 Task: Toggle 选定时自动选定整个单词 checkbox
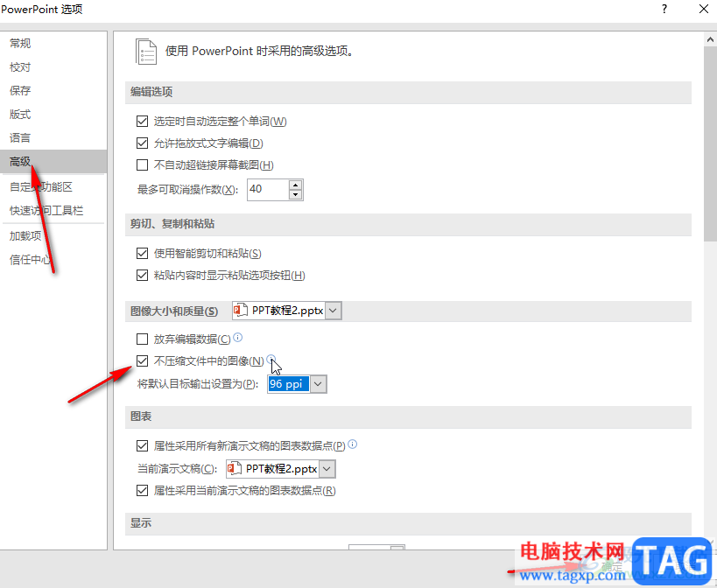(x=142, y=121)
